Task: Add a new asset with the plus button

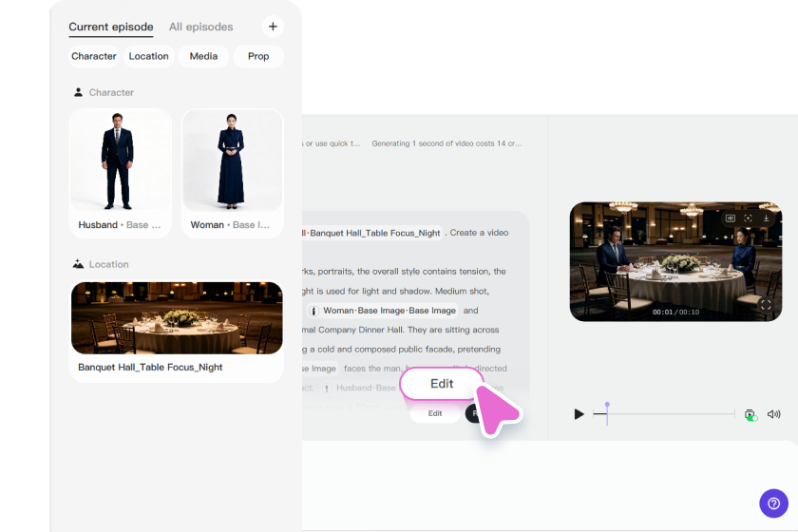Action: tap(273, 27)
